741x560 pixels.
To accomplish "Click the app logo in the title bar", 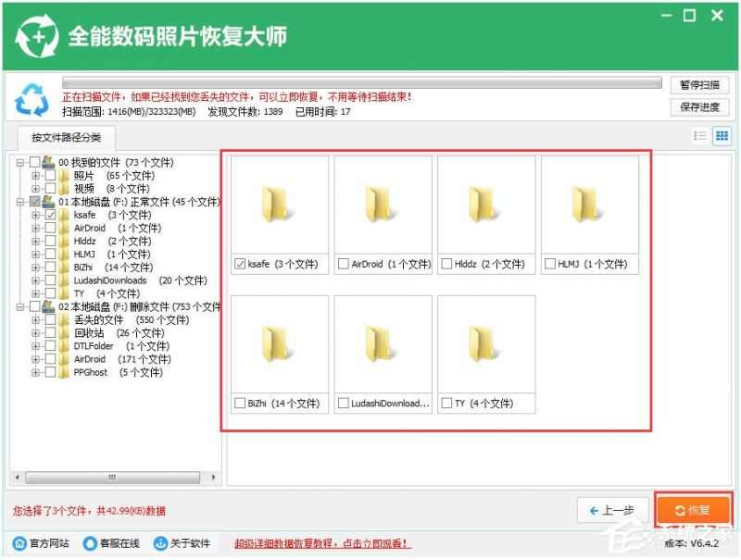I will coord(35,34).
